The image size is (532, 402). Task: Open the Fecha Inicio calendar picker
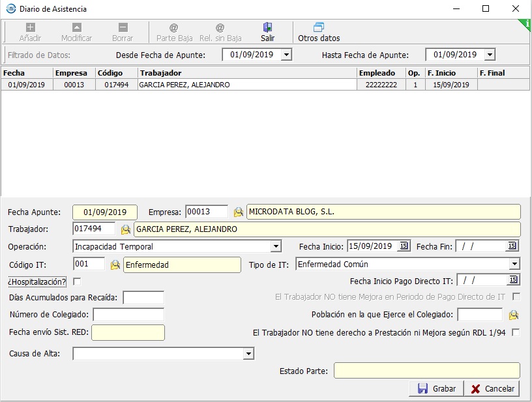coord(404,246)
